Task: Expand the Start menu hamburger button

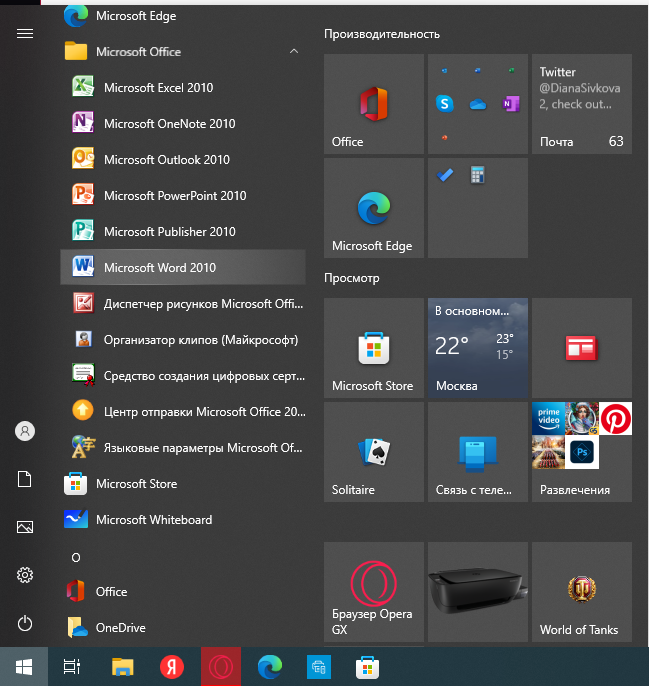Action: coord(25,34)
